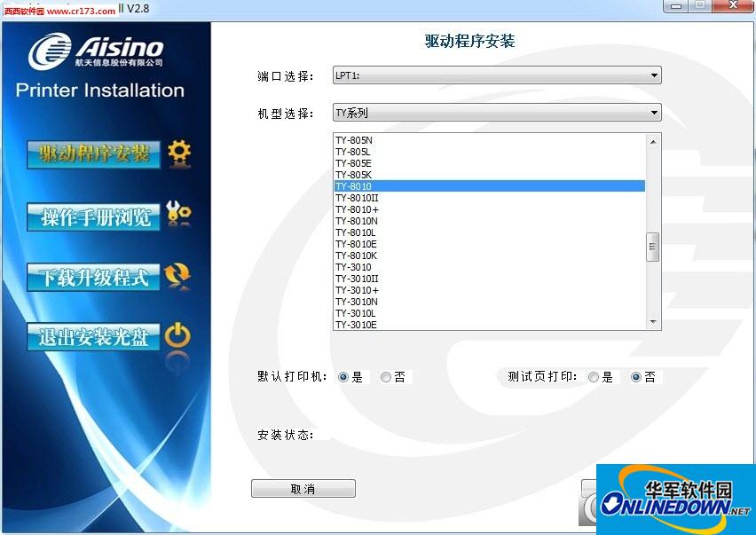
Task: Select TY-8010N in the model list
Action: pos(490,221)
